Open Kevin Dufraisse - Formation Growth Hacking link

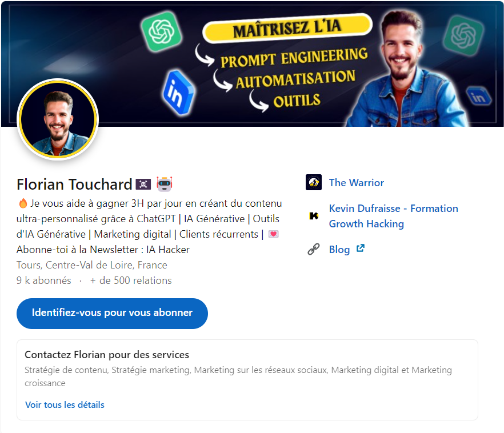pyautogui.click(x=393, y=216)
